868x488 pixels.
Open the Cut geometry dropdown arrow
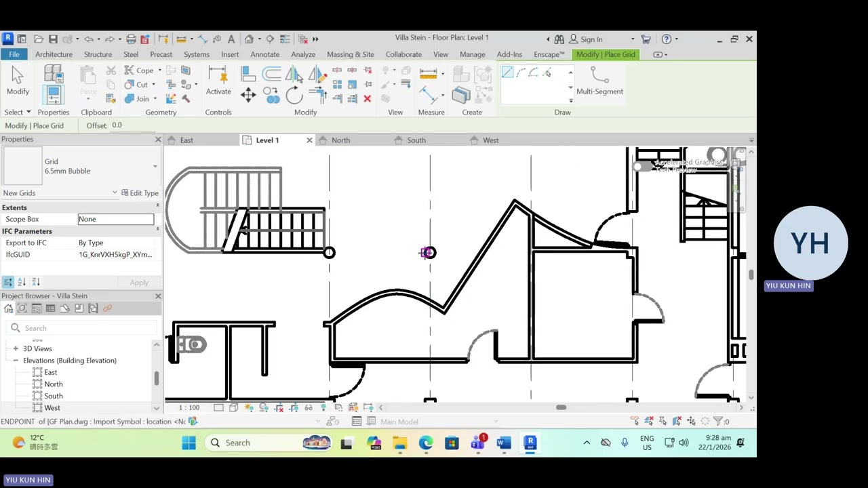point(153,85)
